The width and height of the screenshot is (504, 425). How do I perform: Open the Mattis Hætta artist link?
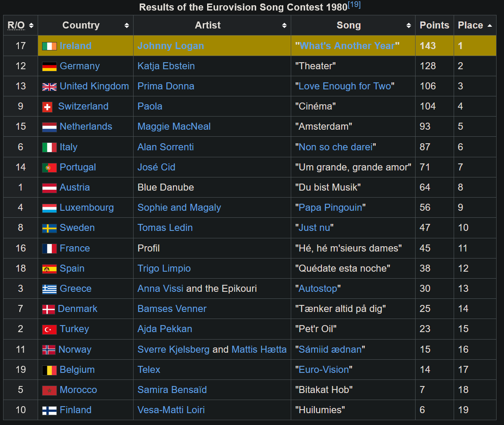click(259, 350)
